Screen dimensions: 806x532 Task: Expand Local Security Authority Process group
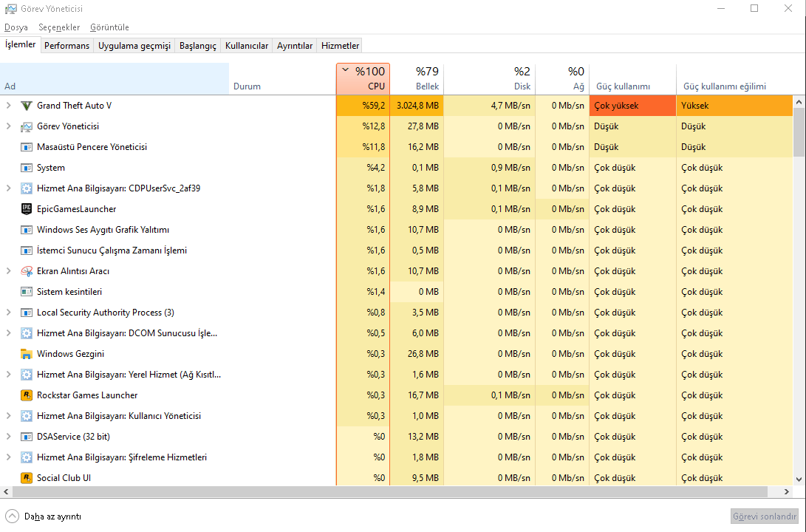(x=9, y=313)
